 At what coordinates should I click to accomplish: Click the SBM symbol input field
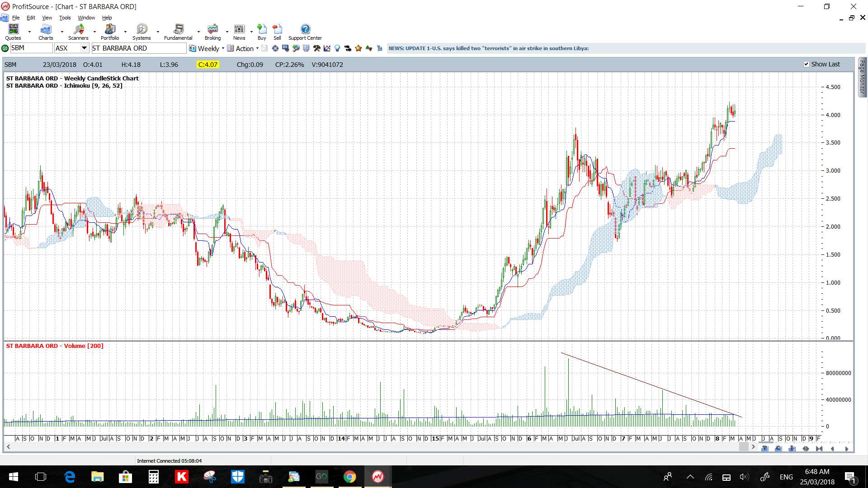pyautogui.click(x=31, y=48)
